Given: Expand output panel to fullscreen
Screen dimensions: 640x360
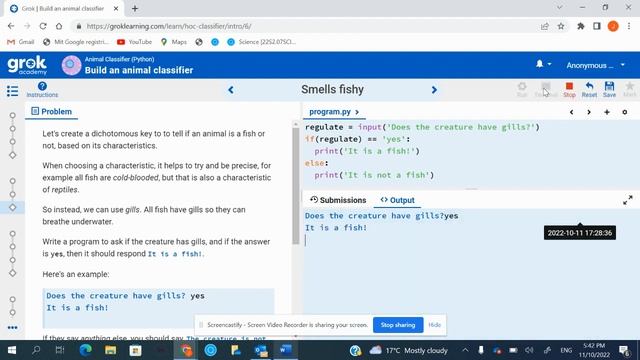Looking at the screenshot, I should 628,200.
